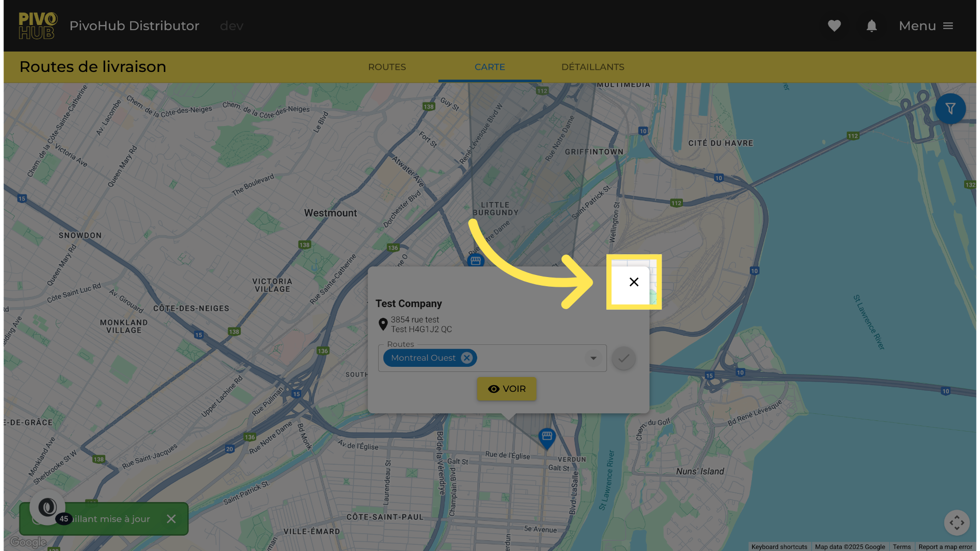The width and height of the screenshot is (980, 551).
Task: Open the map filter button
Action: click(950, 109)
